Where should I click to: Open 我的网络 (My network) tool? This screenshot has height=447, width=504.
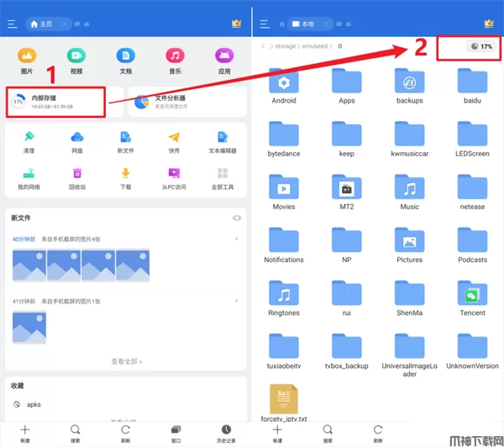[29, 179]
